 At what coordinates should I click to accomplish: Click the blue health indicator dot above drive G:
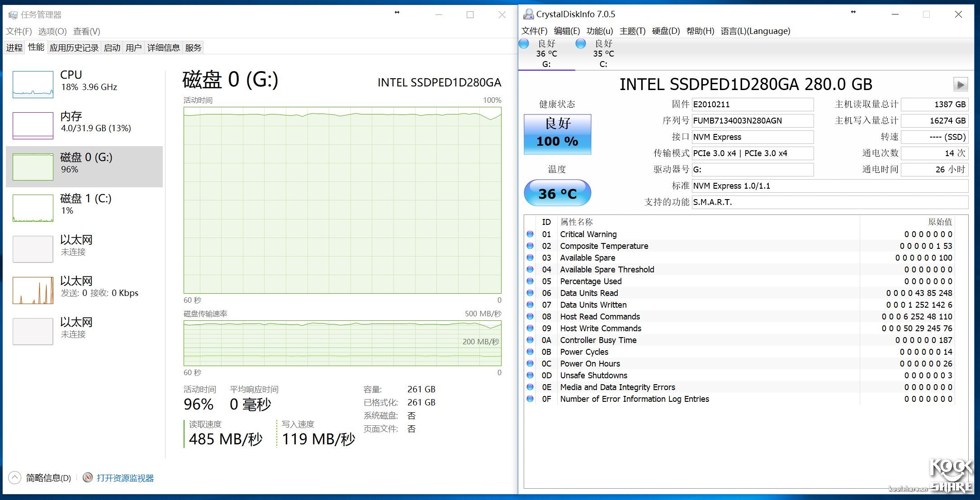(x=523, y=43)
